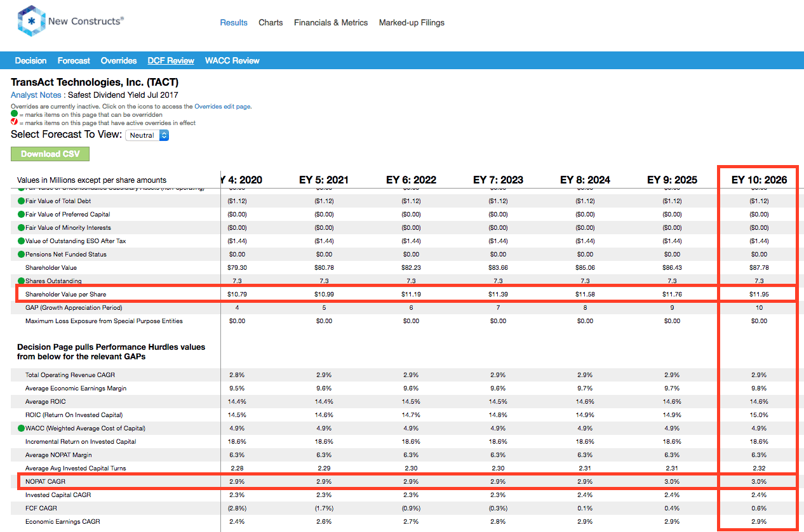Click the EY 9: 2025 column header
Screen dimensions: 804x532
(672, 180)
